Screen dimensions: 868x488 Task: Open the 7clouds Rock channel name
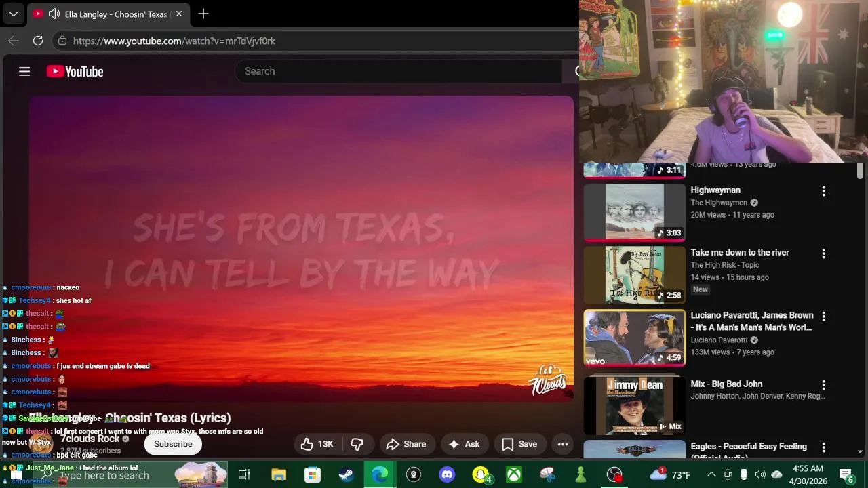(90, 439)
